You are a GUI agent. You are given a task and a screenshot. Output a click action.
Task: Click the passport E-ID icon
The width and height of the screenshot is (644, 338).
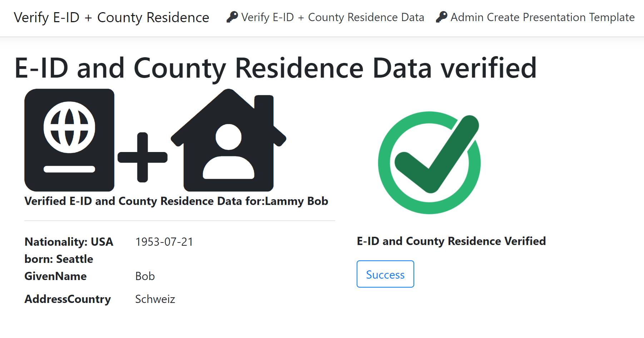pos(69,140)
